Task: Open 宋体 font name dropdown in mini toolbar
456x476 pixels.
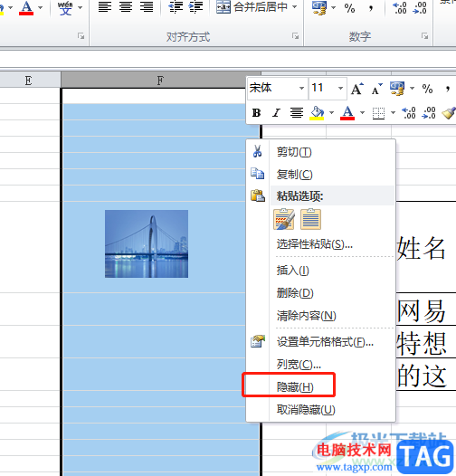Action: click(301, 89)
